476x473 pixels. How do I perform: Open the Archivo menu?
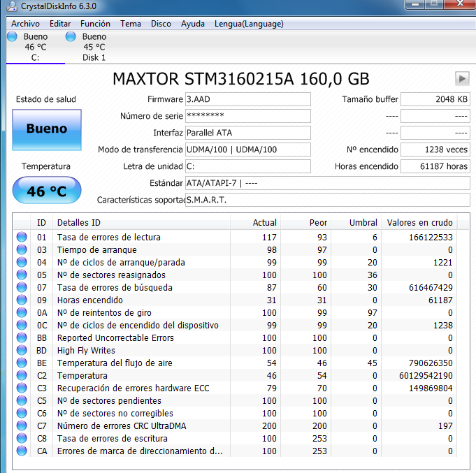25,24
